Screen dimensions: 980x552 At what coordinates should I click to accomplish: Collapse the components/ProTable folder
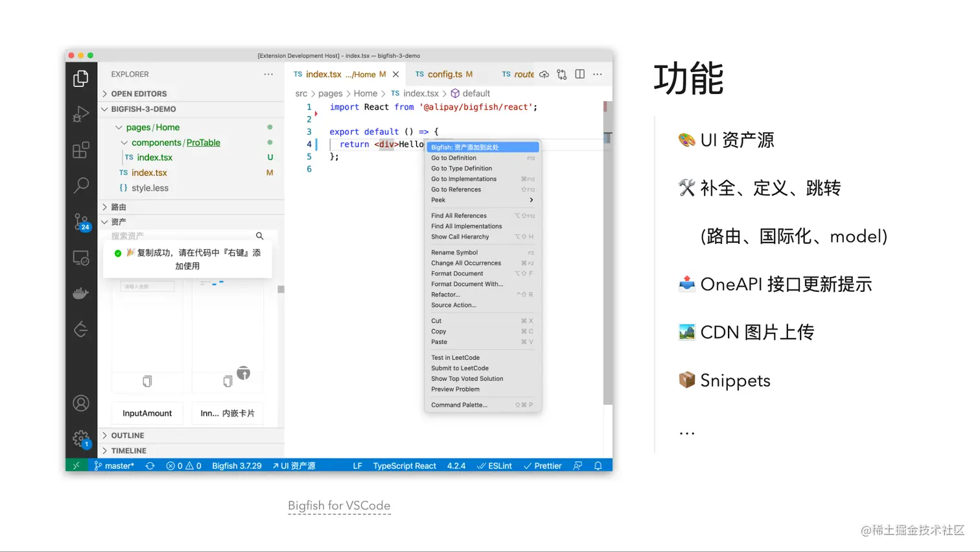point(124,143)
